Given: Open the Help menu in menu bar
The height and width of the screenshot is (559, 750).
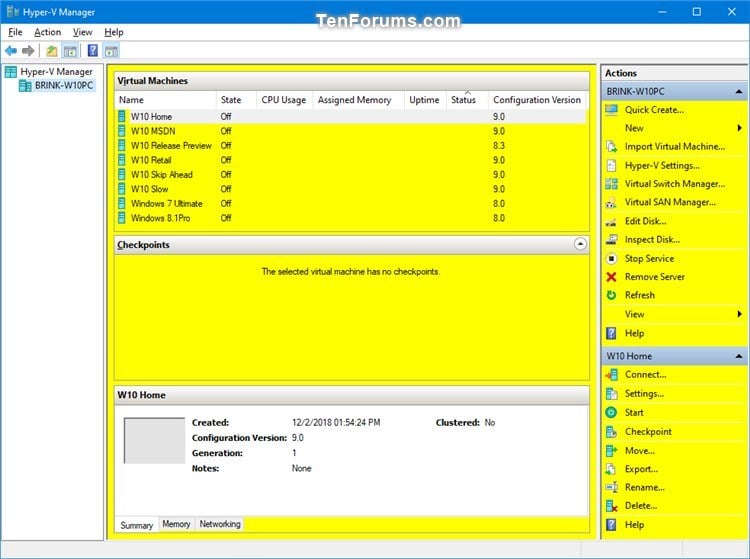Looking at the screenshot, I should (114, 32).
